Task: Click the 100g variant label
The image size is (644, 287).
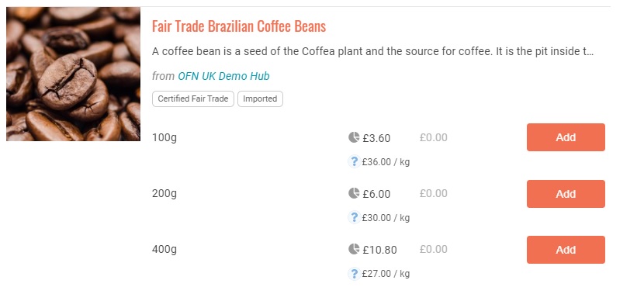Action: coord(164,137)
